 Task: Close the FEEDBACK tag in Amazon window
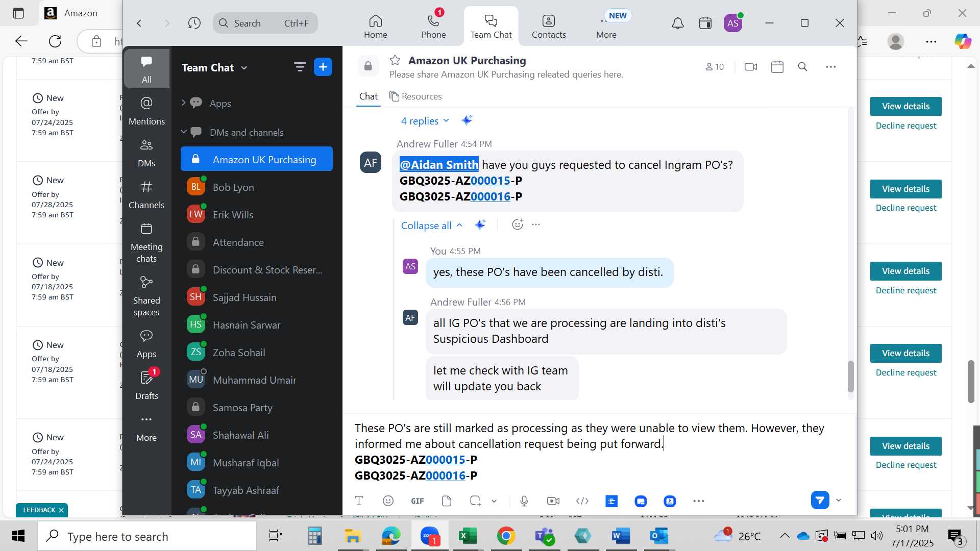(x=61, y=510)
